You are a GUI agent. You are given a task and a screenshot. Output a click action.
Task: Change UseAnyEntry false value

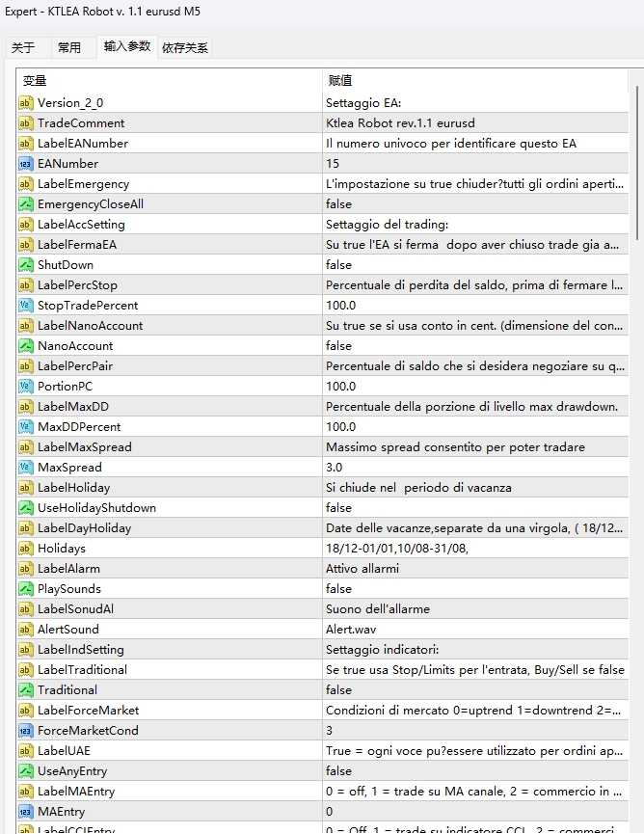point(475,770)
